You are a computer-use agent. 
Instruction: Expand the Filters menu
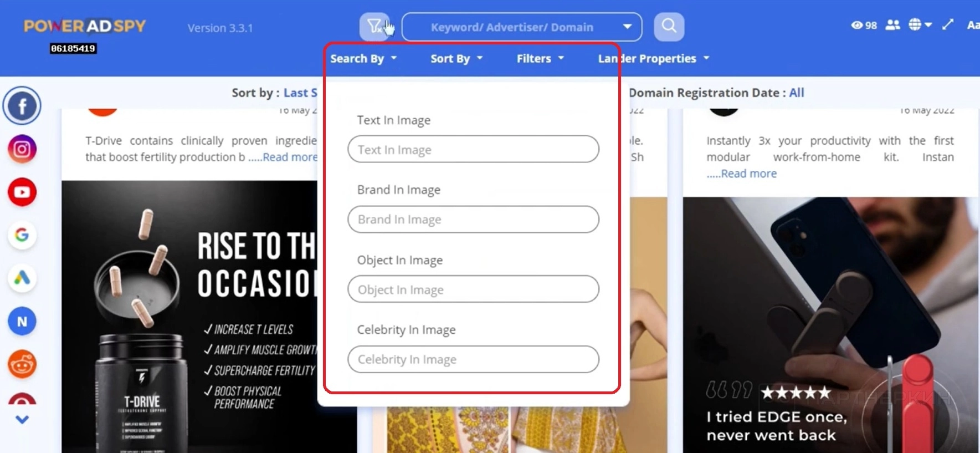point(540,58)
